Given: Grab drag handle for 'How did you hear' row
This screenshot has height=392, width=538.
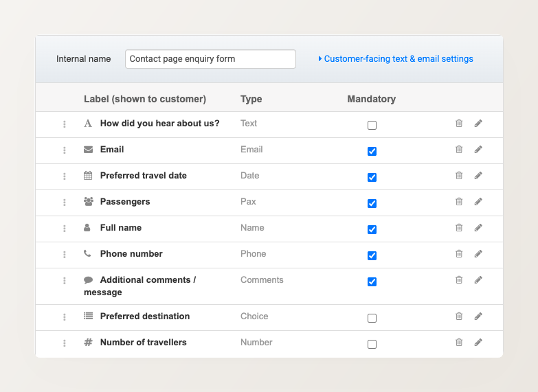Looking at the screenshot, I should click(x=65, y=124).
